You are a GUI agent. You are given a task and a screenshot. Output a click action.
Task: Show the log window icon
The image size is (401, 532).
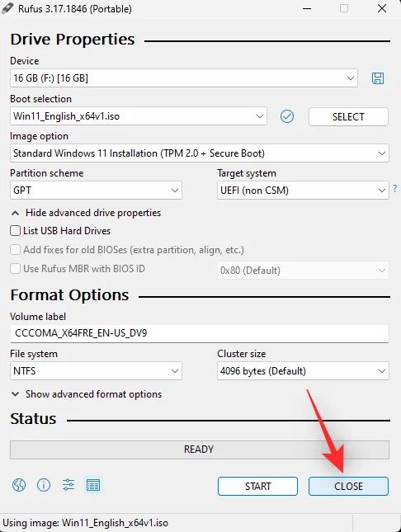93,485
